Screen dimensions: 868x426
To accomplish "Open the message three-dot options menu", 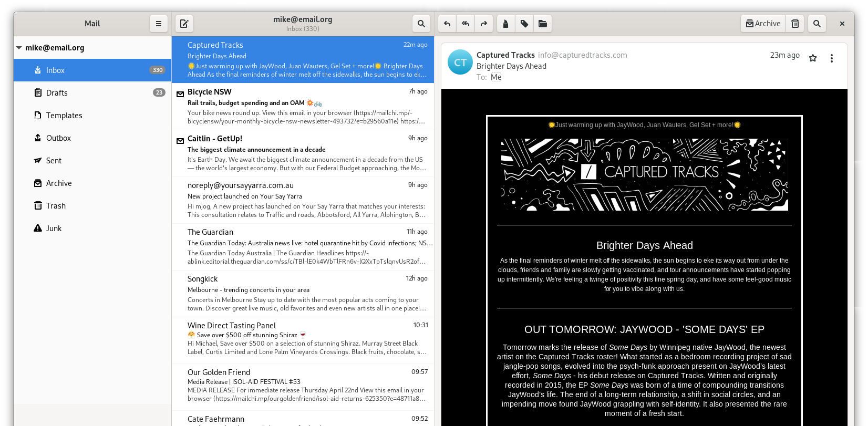I will 831,58.
